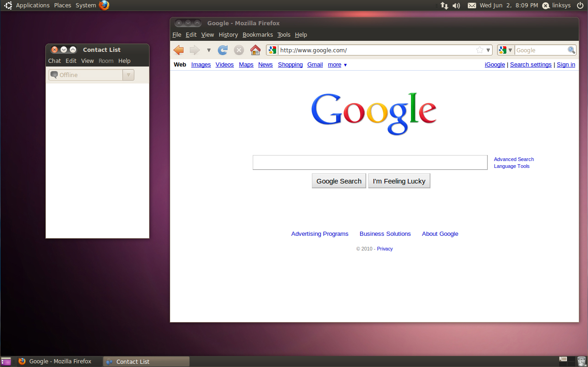Click the About Google link
The image size is (588, 367).
point(440,234)
